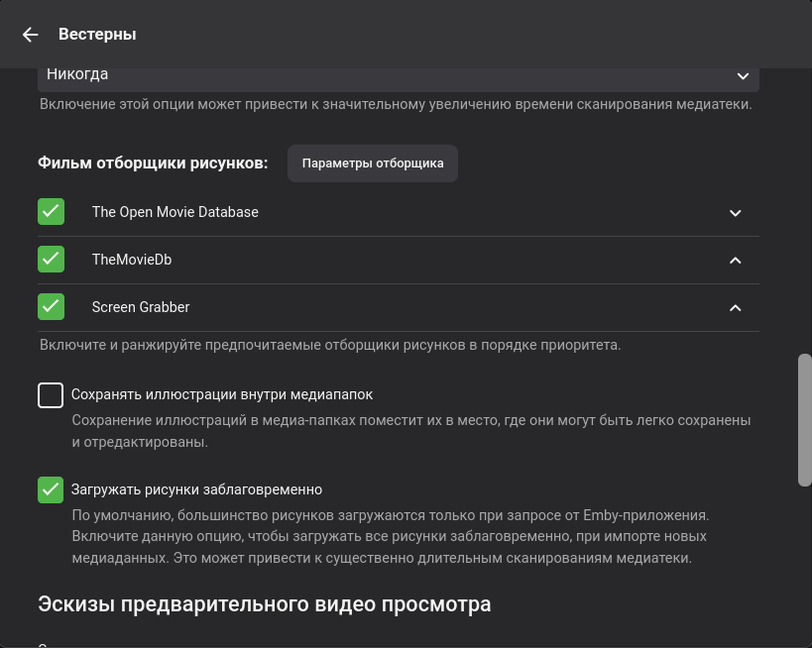Disable Загружать рисунки заблаговременно checkbox
The width and height of the screenshot is (812, 648).
[x=51, y=489]
